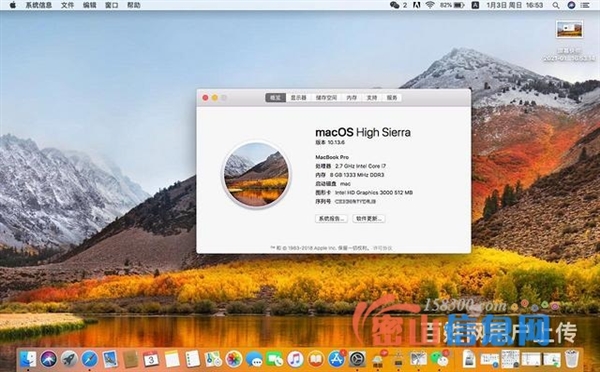Open WeChat status menu bar icon

click(x=394, y=5)
